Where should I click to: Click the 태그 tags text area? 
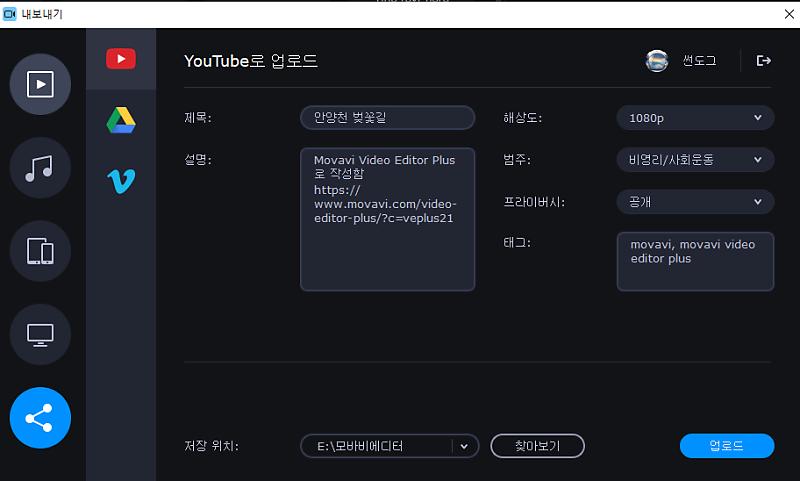coord(695,262)
